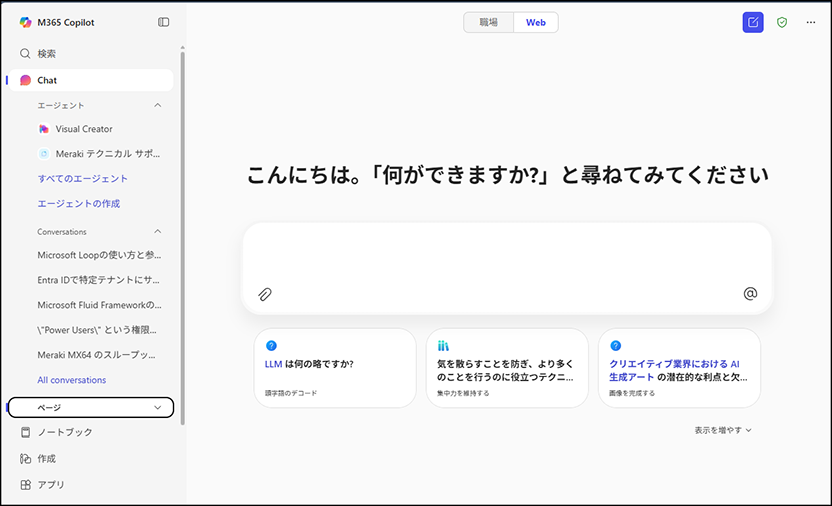
Task: Open conversation Microsoft Loopの使い方と参...
Action: [99, 255]
